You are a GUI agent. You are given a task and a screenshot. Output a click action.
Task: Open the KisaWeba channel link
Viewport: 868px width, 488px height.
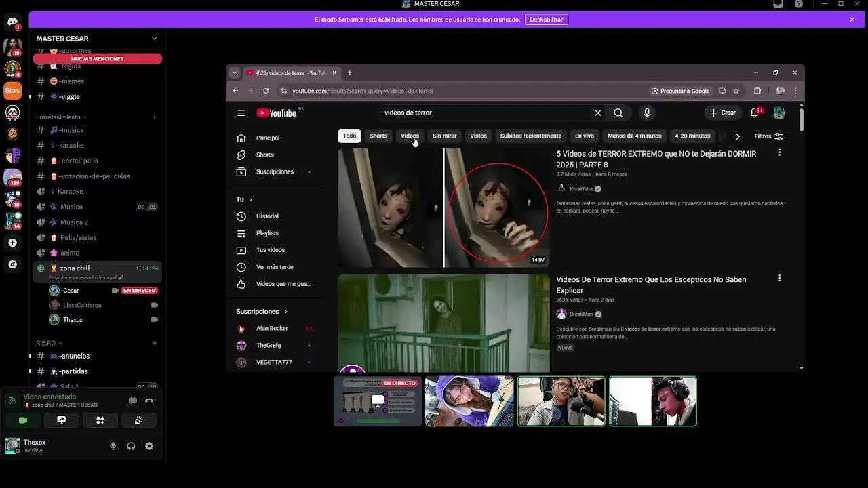tap(580, 189)
